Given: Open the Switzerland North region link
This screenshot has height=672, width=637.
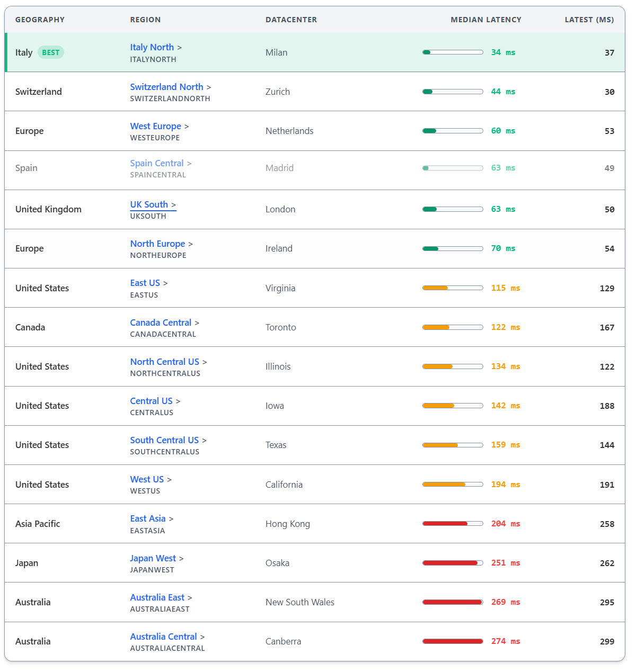Looking at the screenshot, I should point(166,87).
